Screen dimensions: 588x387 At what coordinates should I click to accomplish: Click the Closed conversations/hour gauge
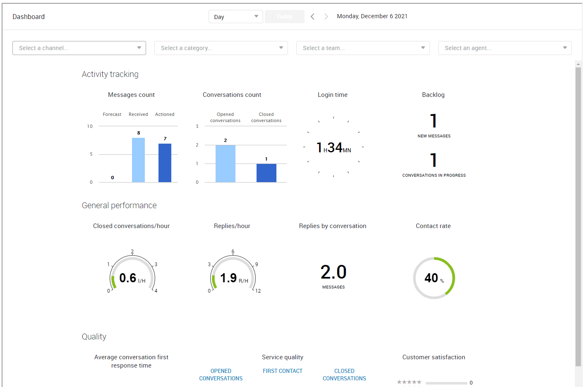pos(132,274)
